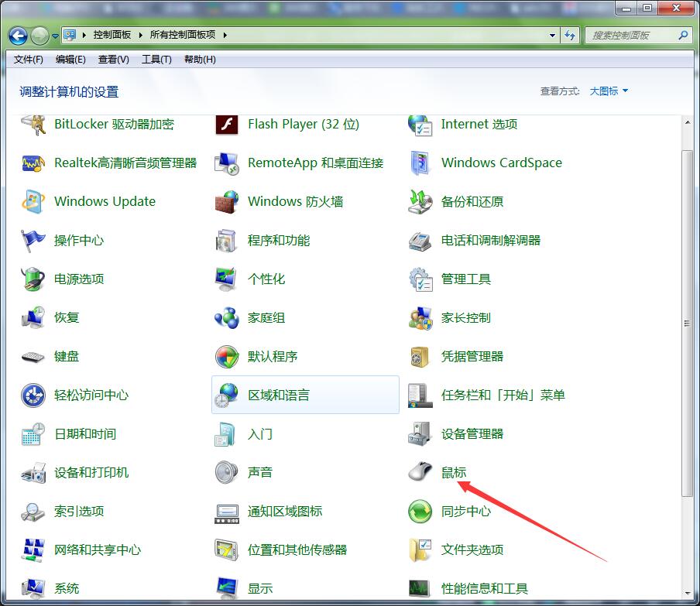Refresh the control panel address bar

570,36
